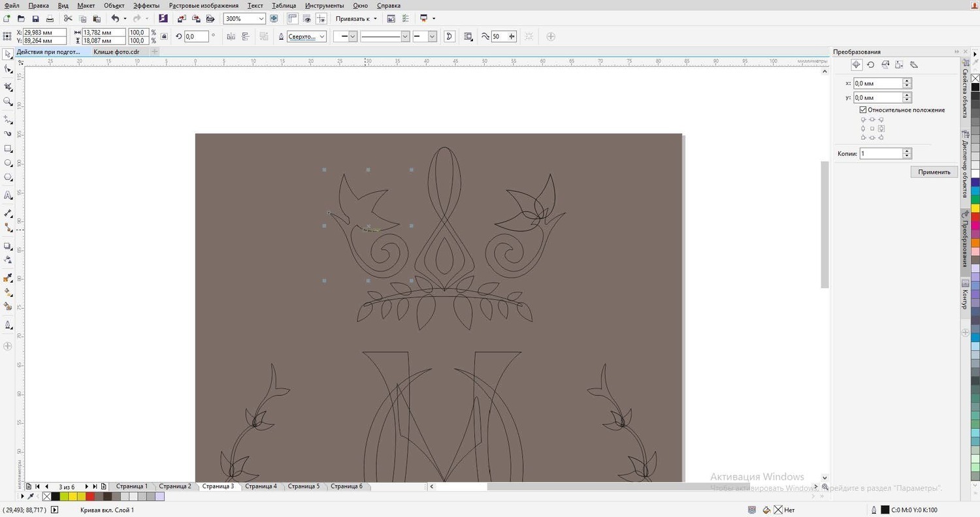Click the Export icon in toolbar
980x517 pixels.
pyautogui.click(x=196, y=19)
